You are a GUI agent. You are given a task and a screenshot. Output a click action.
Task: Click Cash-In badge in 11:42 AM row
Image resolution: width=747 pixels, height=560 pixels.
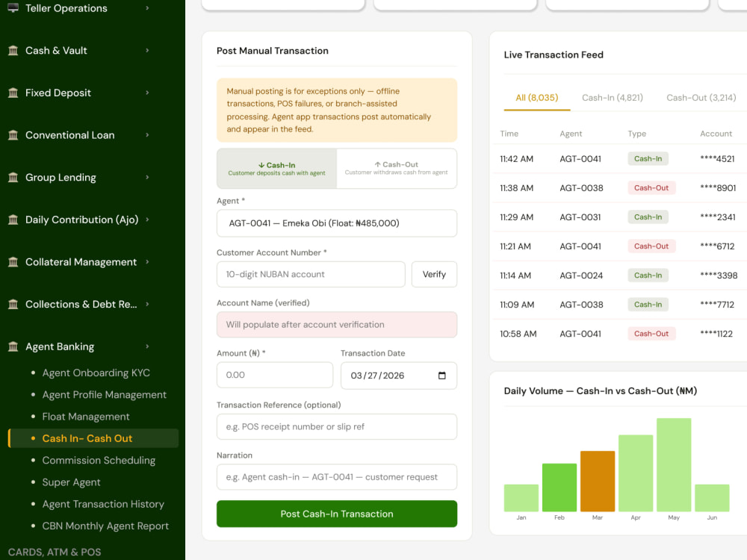(x=648, y=158)
